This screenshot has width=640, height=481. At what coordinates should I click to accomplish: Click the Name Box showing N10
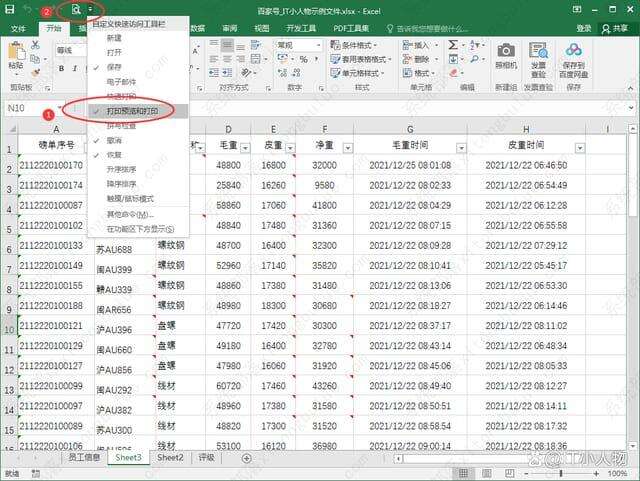(x=32, y=108)
